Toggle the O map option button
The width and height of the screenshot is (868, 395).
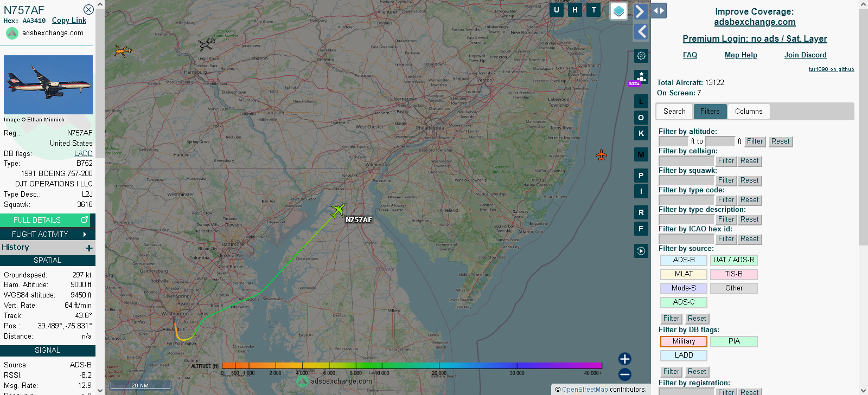(641, 118)
